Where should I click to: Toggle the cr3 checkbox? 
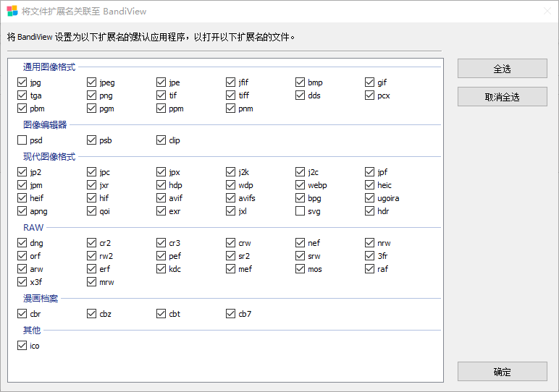pos(161,243)
